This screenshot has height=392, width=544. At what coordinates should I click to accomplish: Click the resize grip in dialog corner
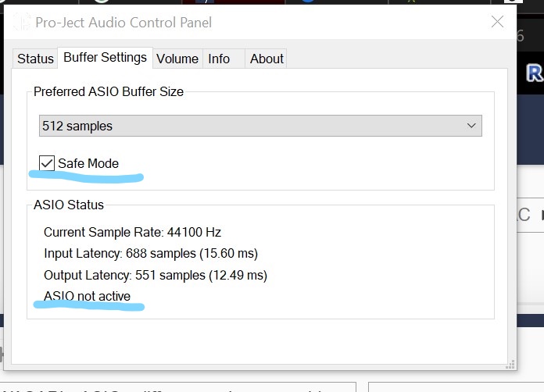[x=510, y=365]
